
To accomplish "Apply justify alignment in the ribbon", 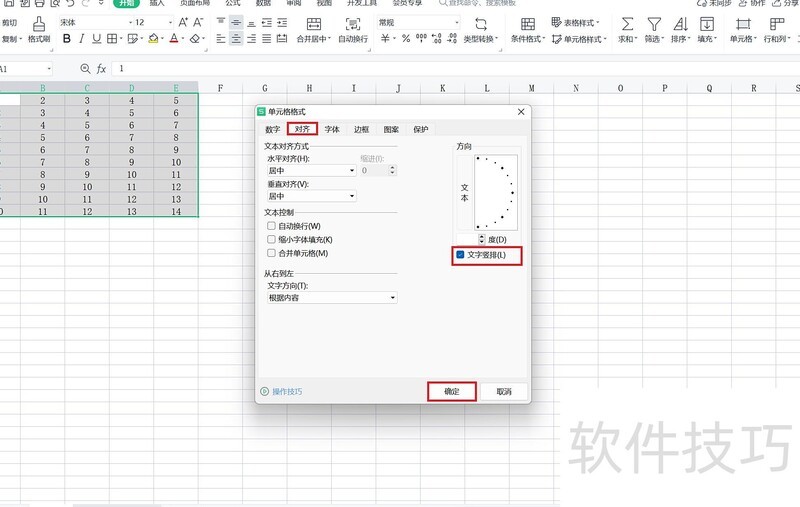I will click(266, 39).
